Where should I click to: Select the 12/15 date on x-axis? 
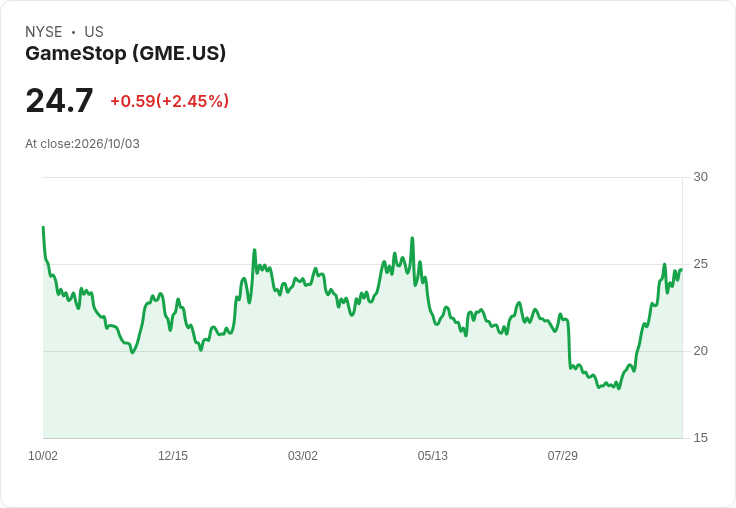tap(173, 455)
